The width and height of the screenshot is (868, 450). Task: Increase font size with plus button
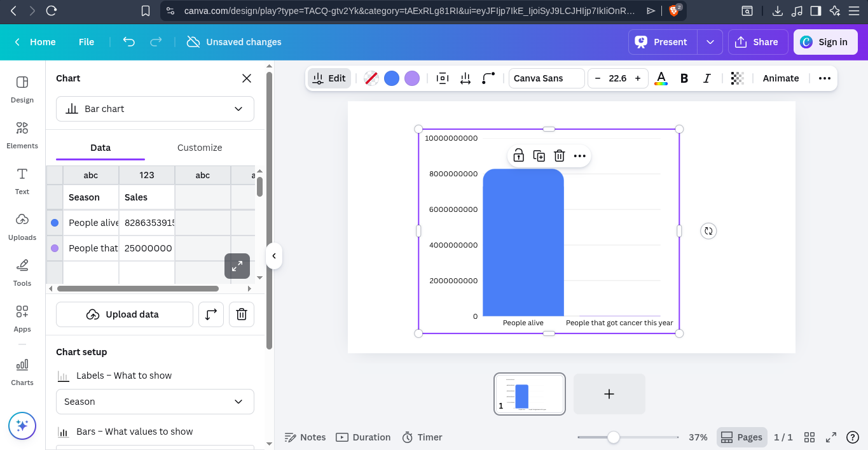tap(638, 78)
